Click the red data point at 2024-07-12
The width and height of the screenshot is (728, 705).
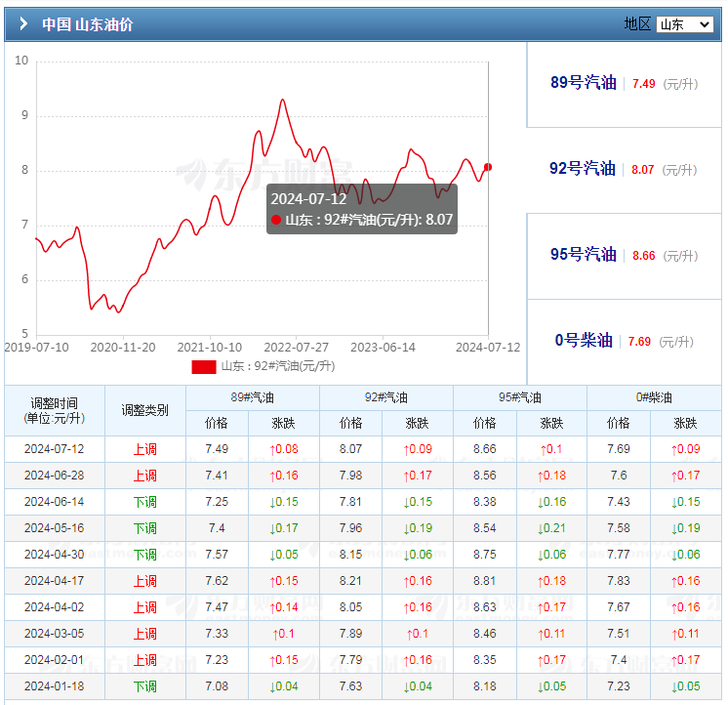point(488,167)
